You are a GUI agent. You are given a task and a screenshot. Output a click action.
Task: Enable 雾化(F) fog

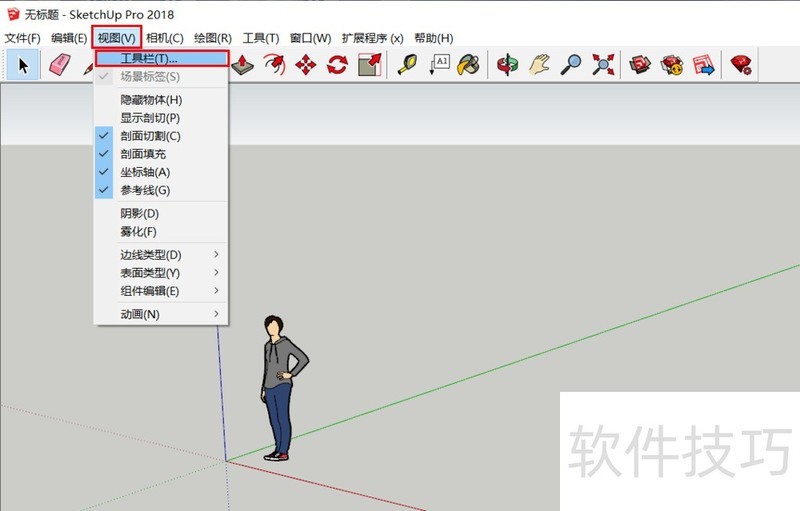click(x=161, y=232)
